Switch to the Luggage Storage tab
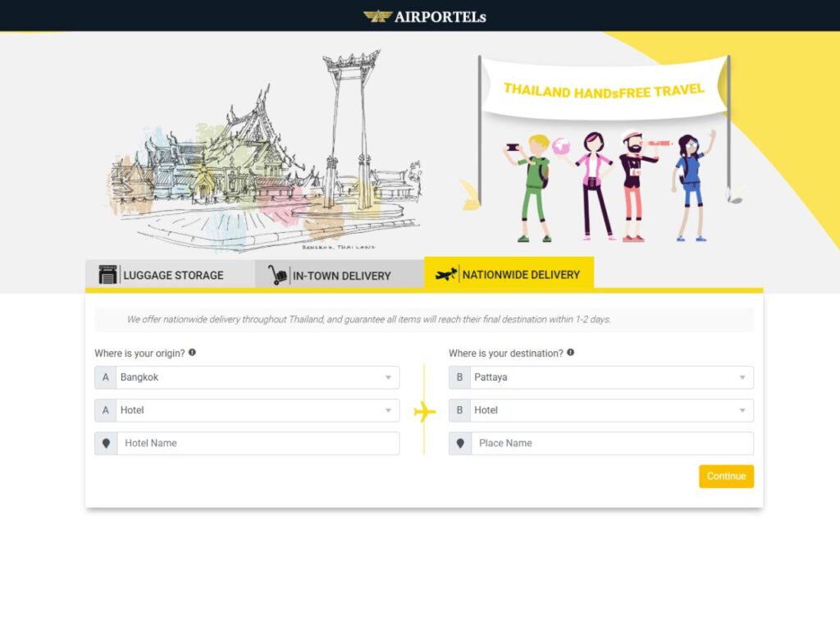 pos(170,275)
